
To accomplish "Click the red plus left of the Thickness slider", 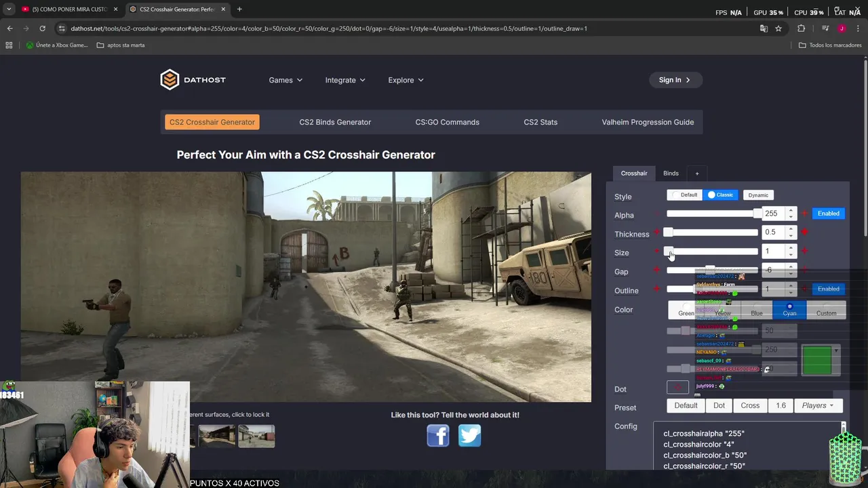I will (x=656, y=232).
